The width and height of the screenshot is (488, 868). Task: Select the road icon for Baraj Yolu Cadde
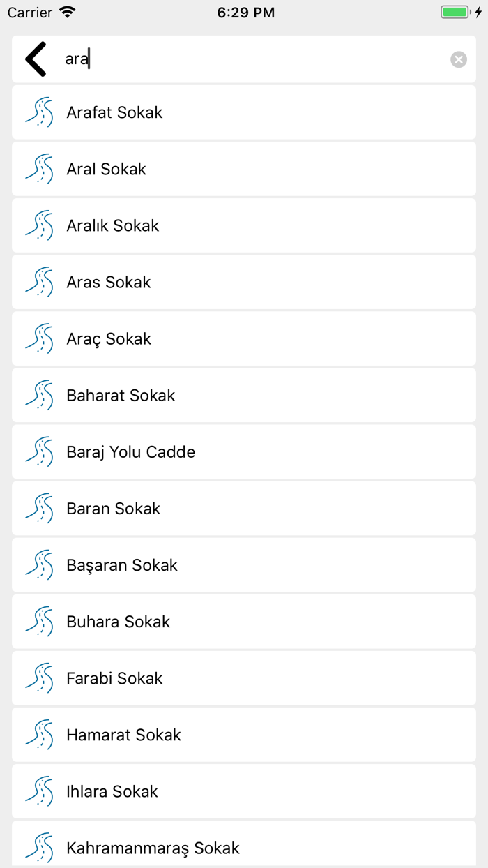(40, 451)
